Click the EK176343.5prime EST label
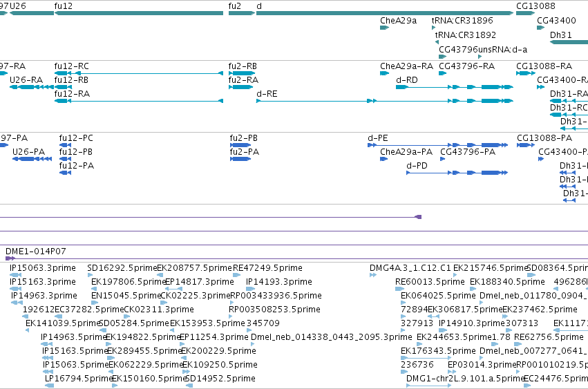Image resolution: width=588 pixels, height=389 pixels. (x=438, y=351)
